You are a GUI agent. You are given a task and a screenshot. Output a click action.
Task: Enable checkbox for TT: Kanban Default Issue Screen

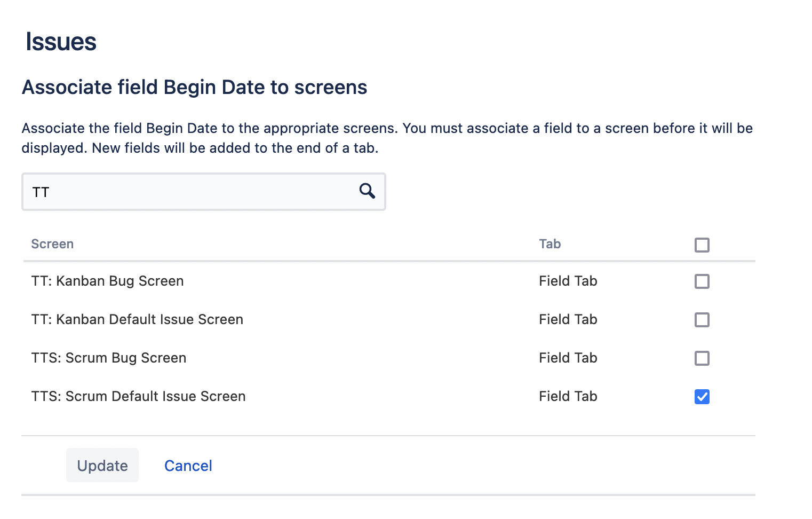tap(702, 320)
